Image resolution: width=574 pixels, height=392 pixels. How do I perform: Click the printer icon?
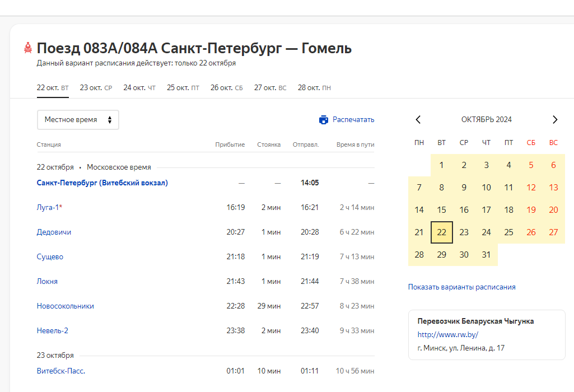[x=323, y=120]
